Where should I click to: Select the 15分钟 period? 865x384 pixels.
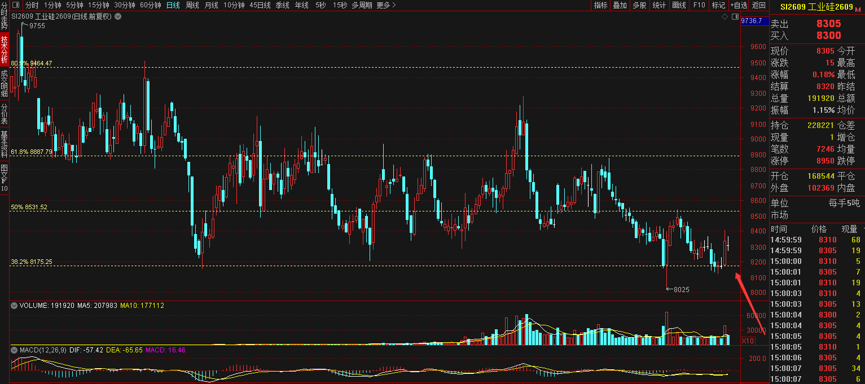99,5
